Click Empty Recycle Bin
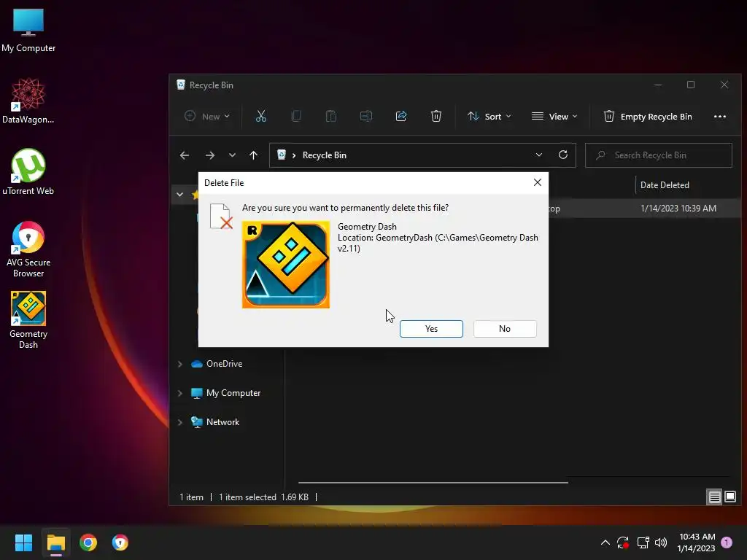 coord(648,116)
